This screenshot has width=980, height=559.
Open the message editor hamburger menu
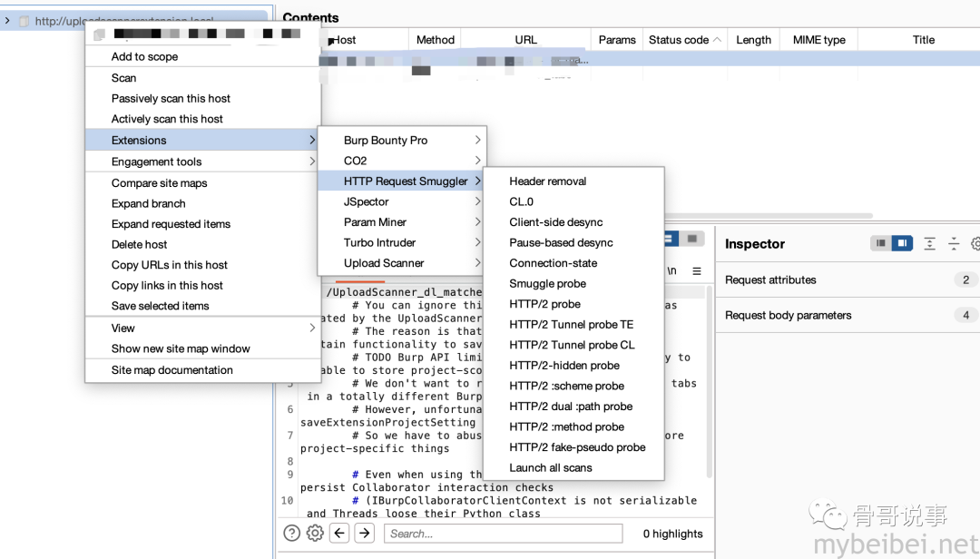697,270
